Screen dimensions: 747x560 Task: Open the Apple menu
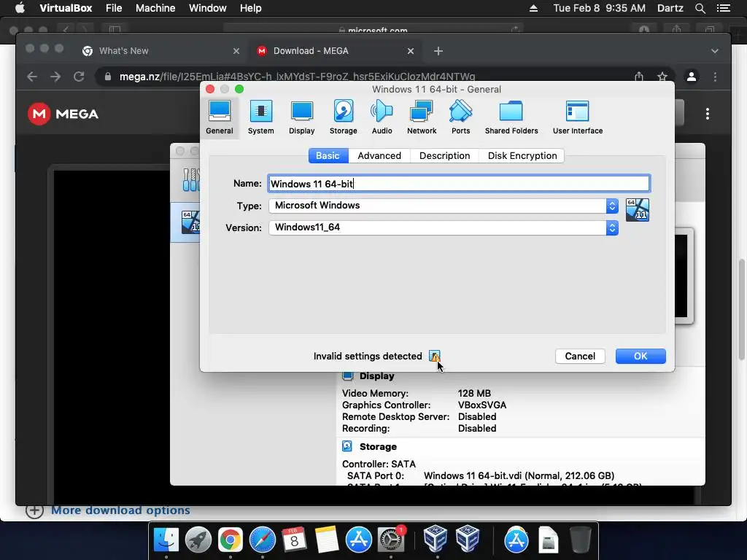tap(20, 8)
